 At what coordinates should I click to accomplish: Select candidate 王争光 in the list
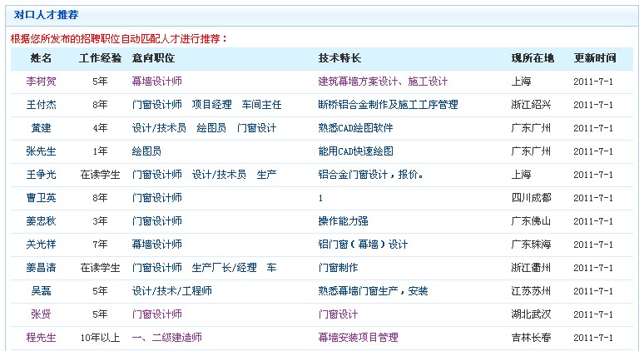pyautogui.click(x=41, y=175)
